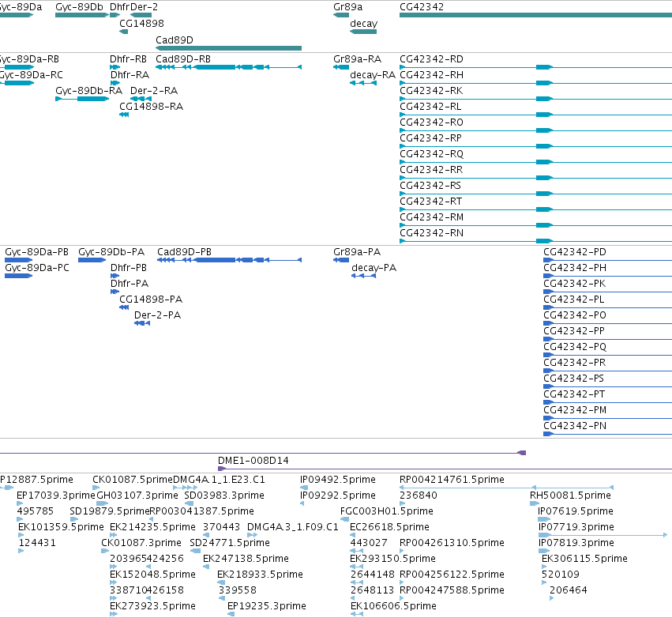Open the CG14898 gene label

141,23
